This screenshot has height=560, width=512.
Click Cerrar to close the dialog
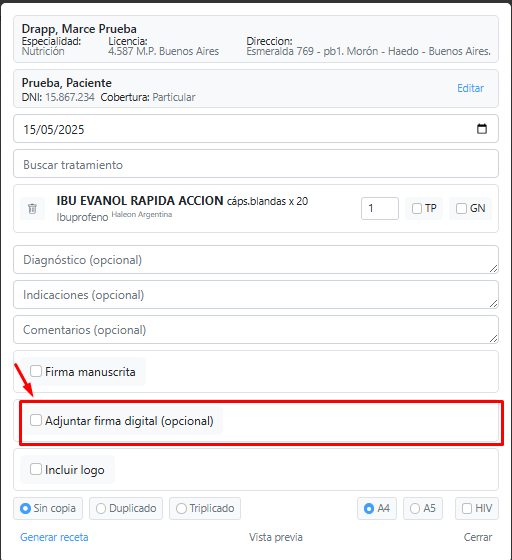[x=478, y=537]
